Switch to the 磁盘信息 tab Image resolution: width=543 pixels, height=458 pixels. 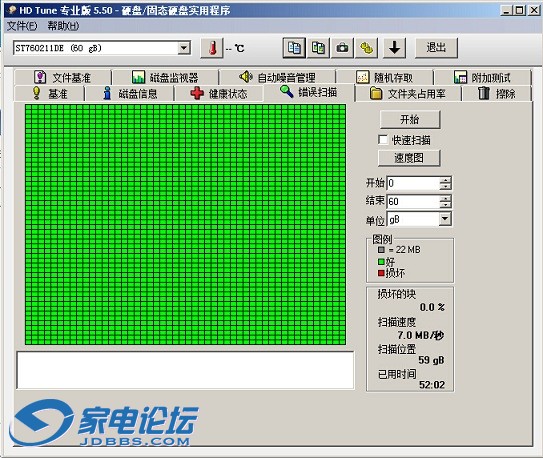pos(130,93)
